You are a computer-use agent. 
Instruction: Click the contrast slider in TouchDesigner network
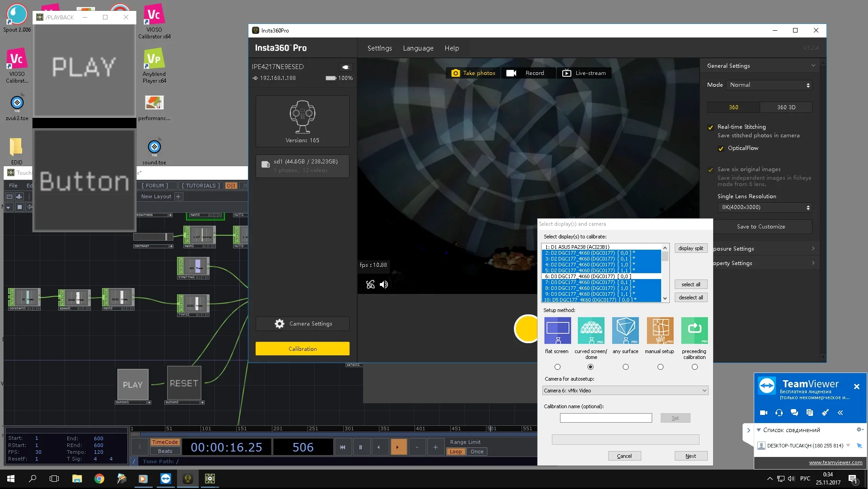click(x=154, y=237)
